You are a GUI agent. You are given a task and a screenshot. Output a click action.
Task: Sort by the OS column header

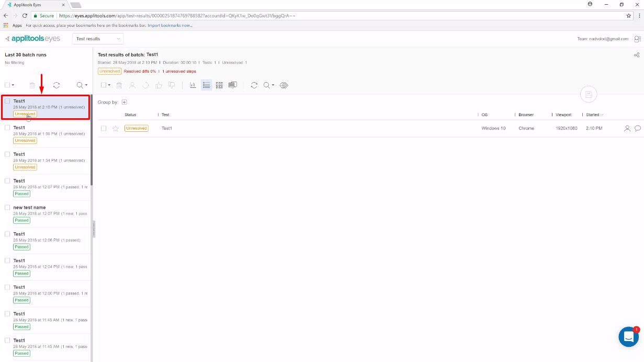(x=484, y=115)
